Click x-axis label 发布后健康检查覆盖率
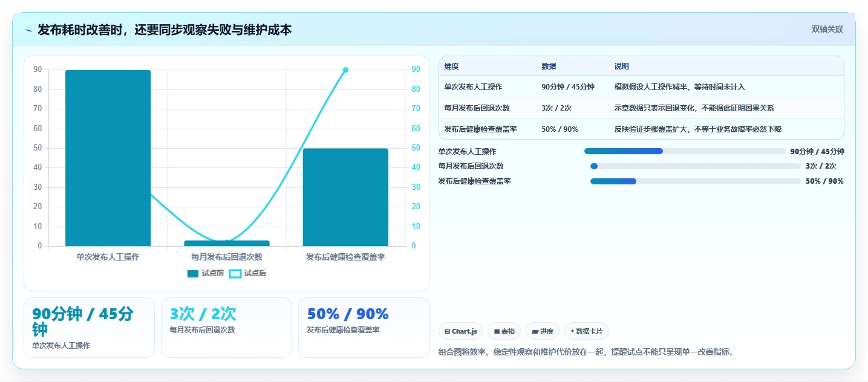This screenshot has width=868, height=382. [345, 257]
